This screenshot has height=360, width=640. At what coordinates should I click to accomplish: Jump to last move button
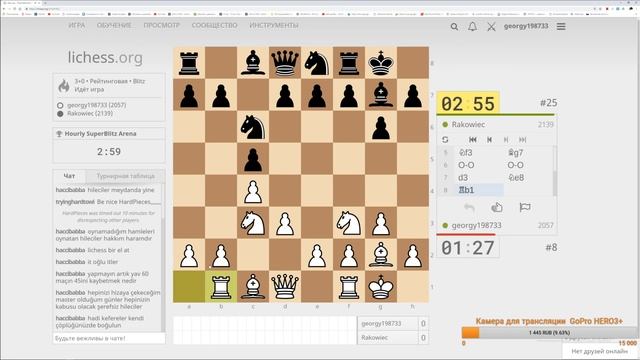point(522,140)
